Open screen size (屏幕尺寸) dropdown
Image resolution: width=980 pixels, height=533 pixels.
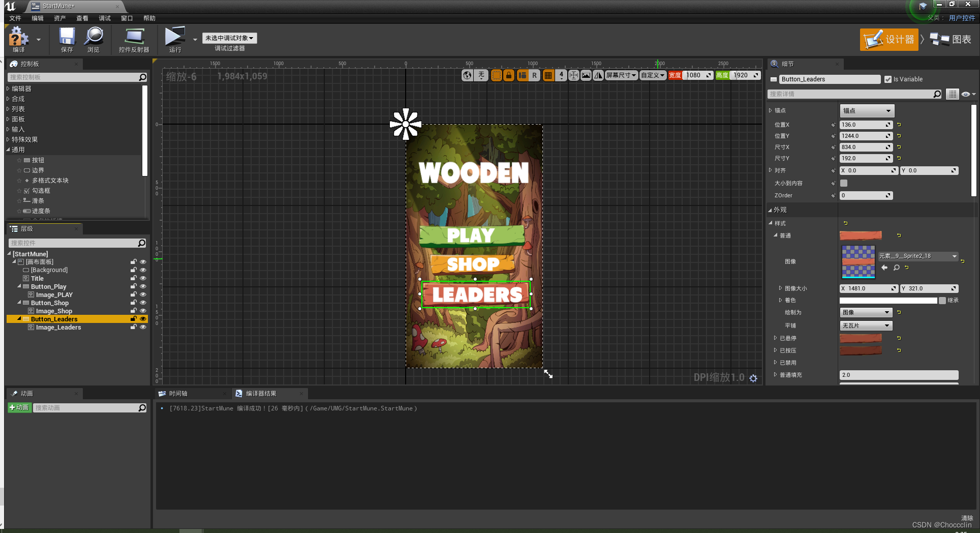621,75
